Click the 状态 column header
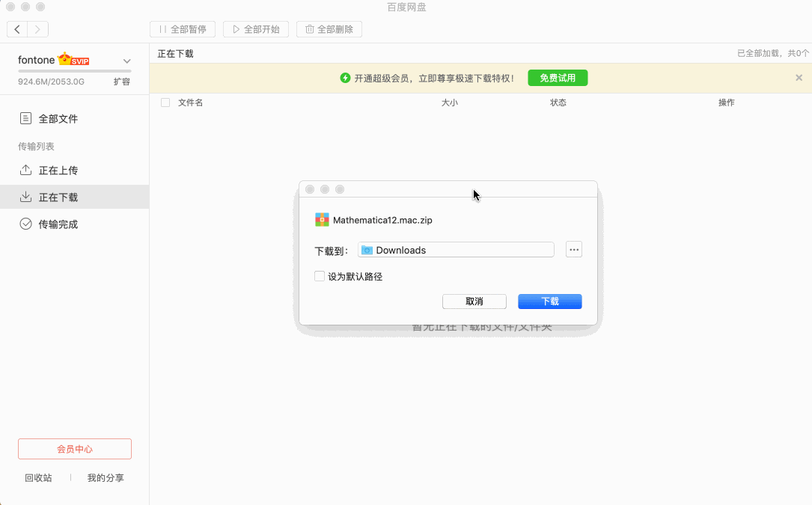The image size is (812, 505). [558, 102]
